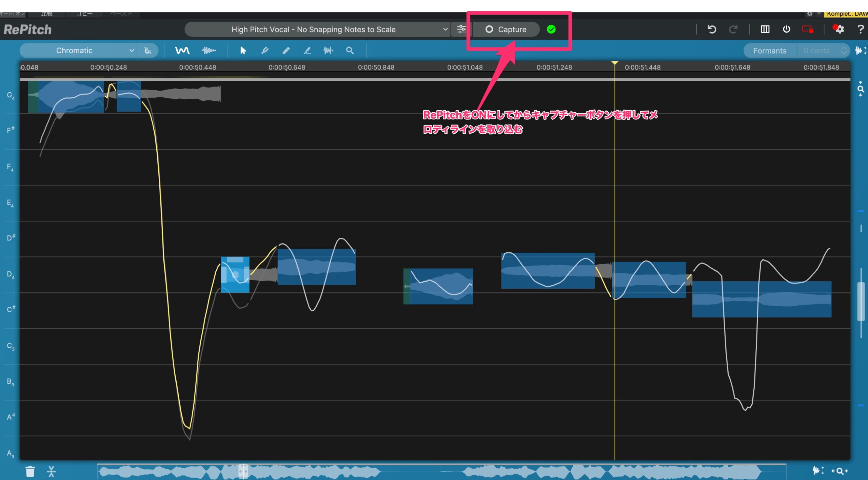Click the cents value stepper arrows
868x480 pixels.
(x=844, y=51)
